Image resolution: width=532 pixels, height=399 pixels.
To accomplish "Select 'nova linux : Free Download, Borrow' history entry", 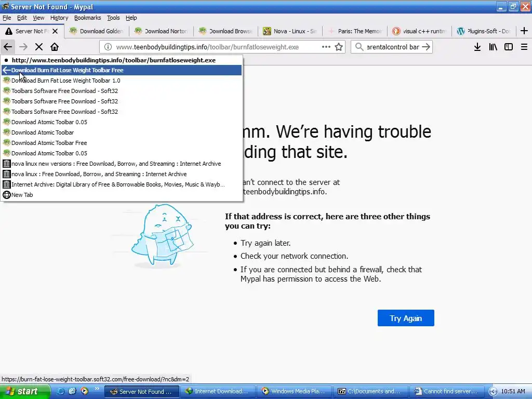I will tap(122, 174).
